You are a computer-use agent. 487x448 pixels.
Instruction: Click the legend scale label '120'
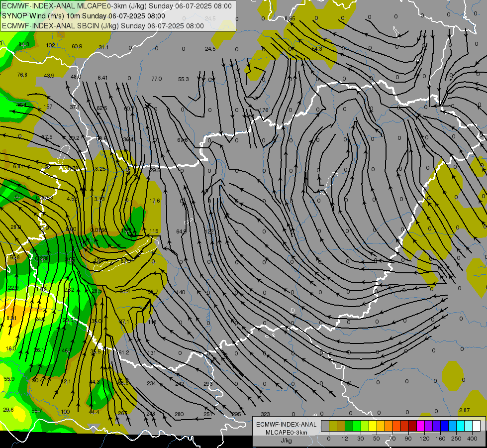(x=424, y=439)
